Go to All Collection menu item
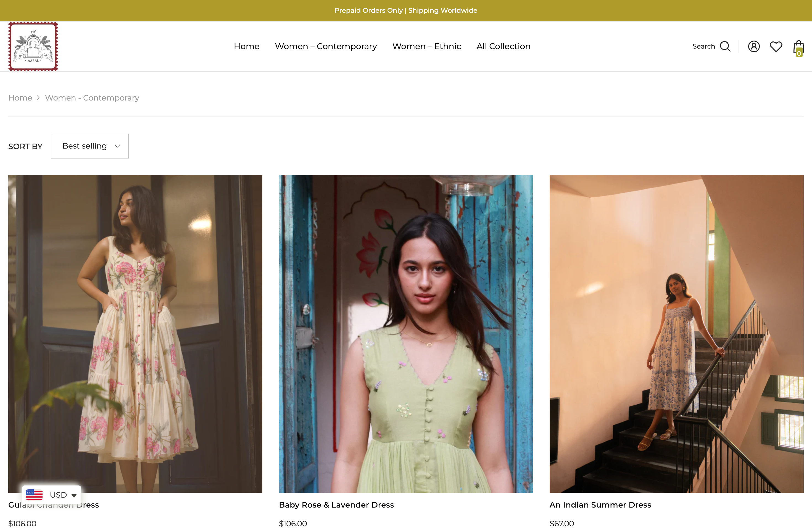This screenshot has width=812, height=528. coord(503,46)
